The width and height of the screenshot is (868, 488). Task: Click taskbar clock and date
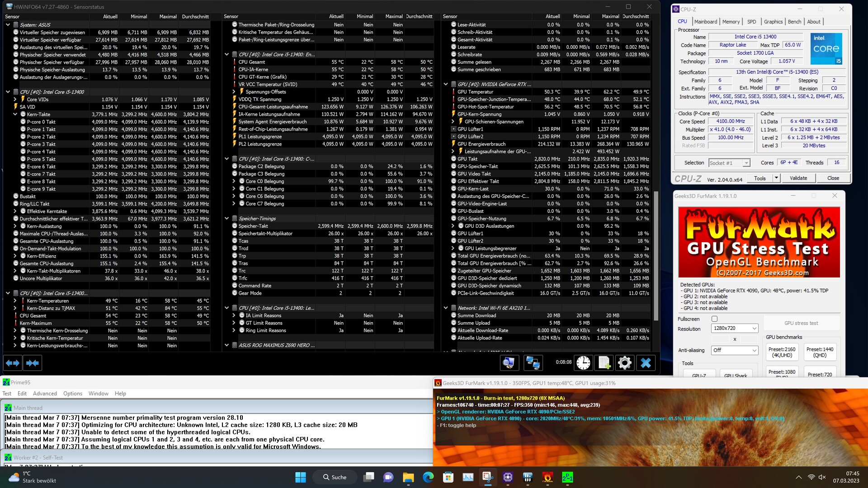[846, 477]
